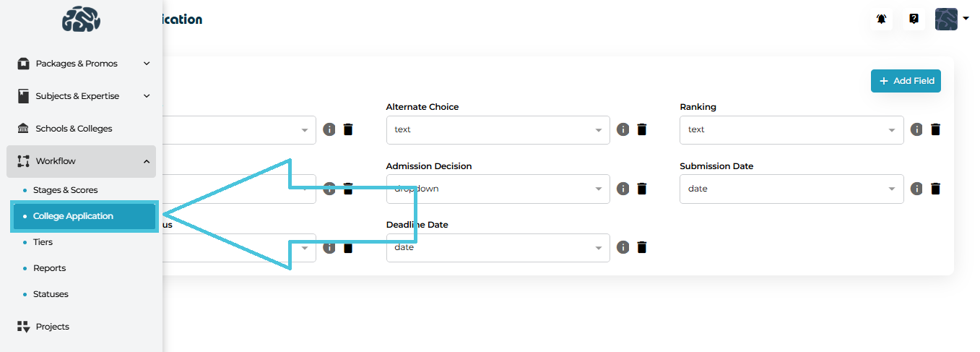Open the Alternate Choice type dropdown
The height and width of the screenshot is (352, 980).
coord(498,130)
